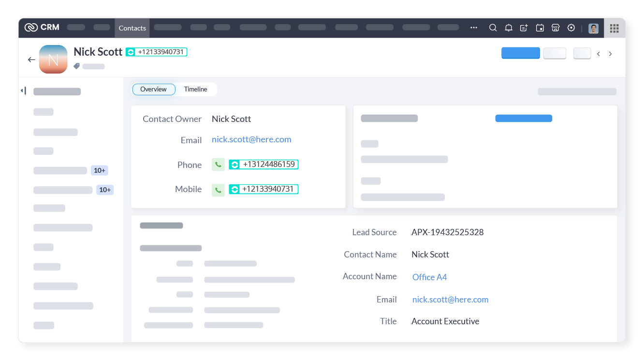Image resolution: width=644 pixels, height=361 pixels.
Task: Open the notifications bell
Action: click(x=508, y=28)
